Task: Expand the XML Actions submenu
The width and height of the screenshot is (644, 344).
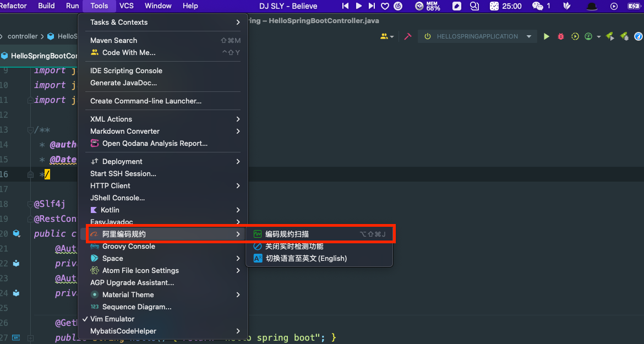Action: coord(163,119)
